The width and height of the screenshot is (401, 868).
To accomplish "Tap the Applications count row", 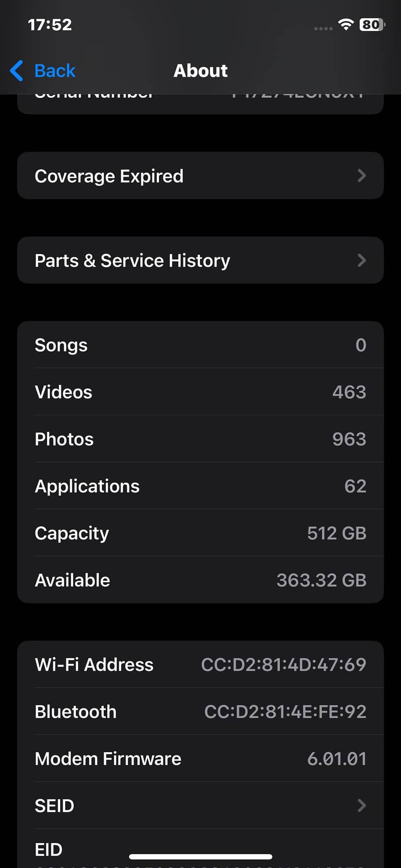I will 200,486.
